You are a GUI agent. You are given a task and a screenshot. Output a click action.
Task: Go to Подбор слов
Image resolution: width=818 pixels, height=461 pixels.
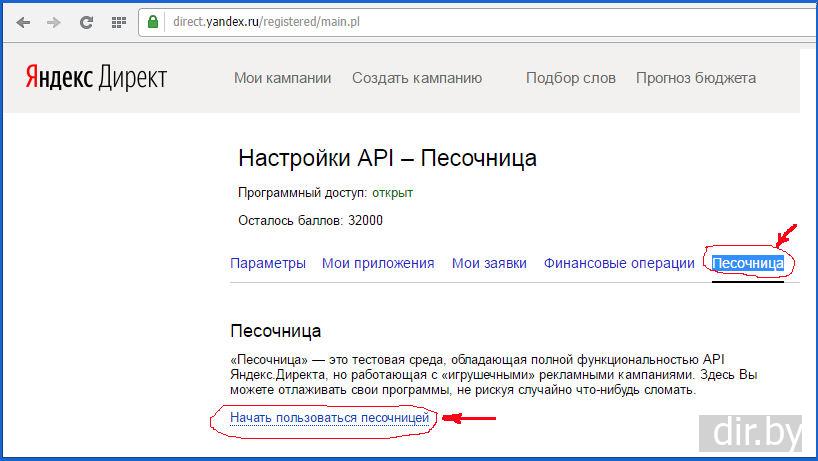click(x=571, y=78)
